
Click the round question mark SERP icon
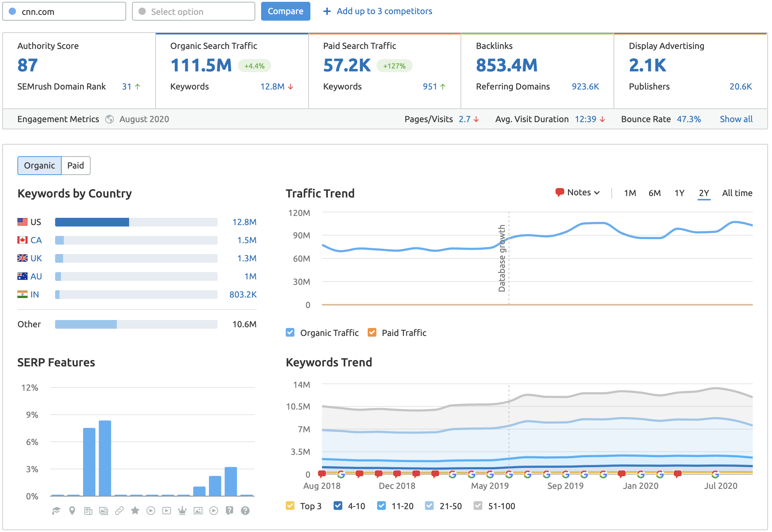tap(245, 511)
